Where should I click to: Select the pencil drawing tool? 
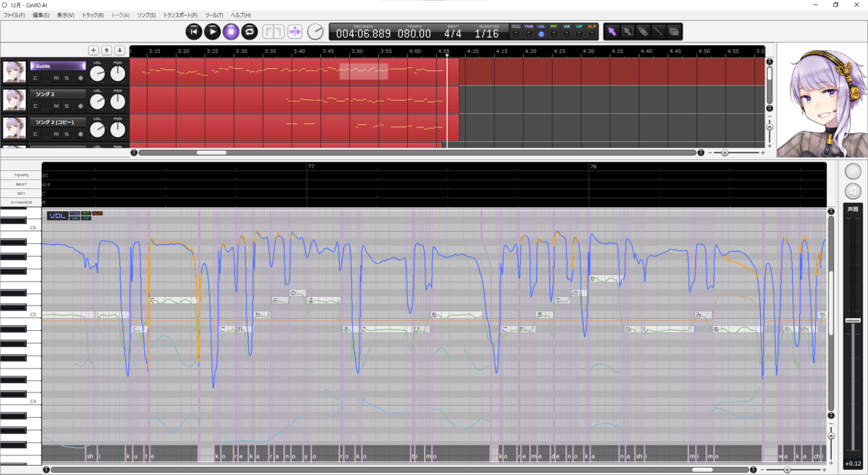[642, 31]
